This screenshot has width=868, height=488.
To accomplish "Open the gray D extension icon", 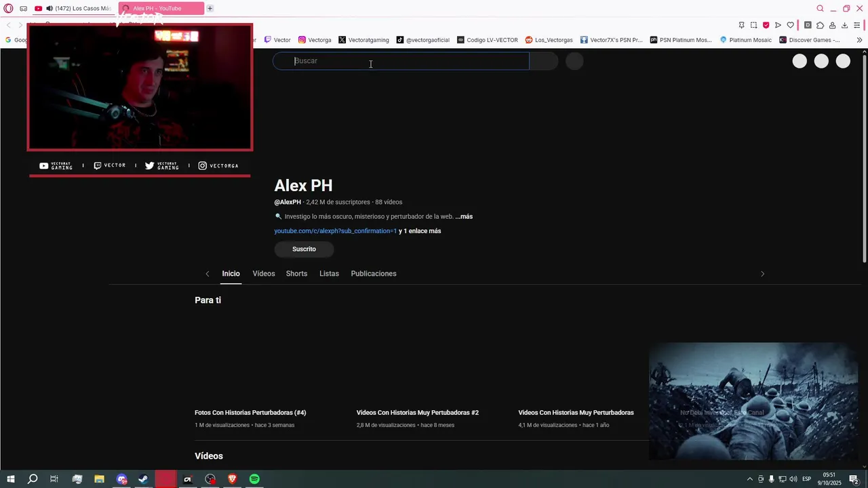I will click(808, 25).
